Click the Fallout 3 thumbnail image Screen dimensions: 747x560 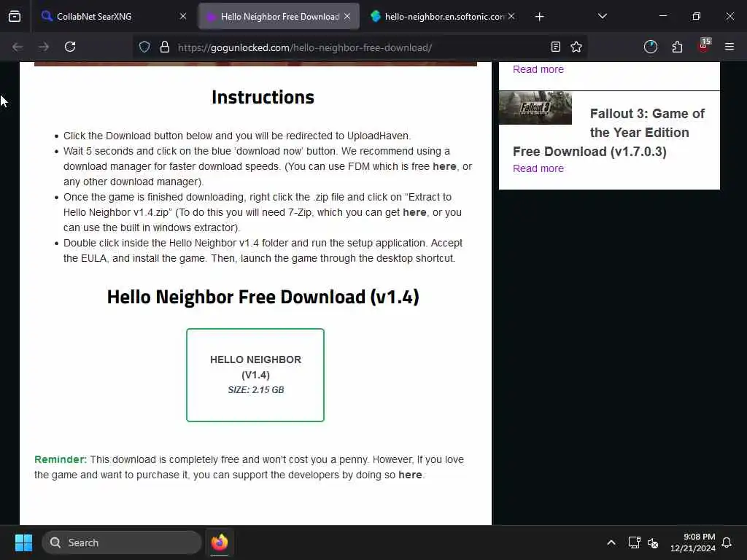pyautogui.click(x=535, y=108)
